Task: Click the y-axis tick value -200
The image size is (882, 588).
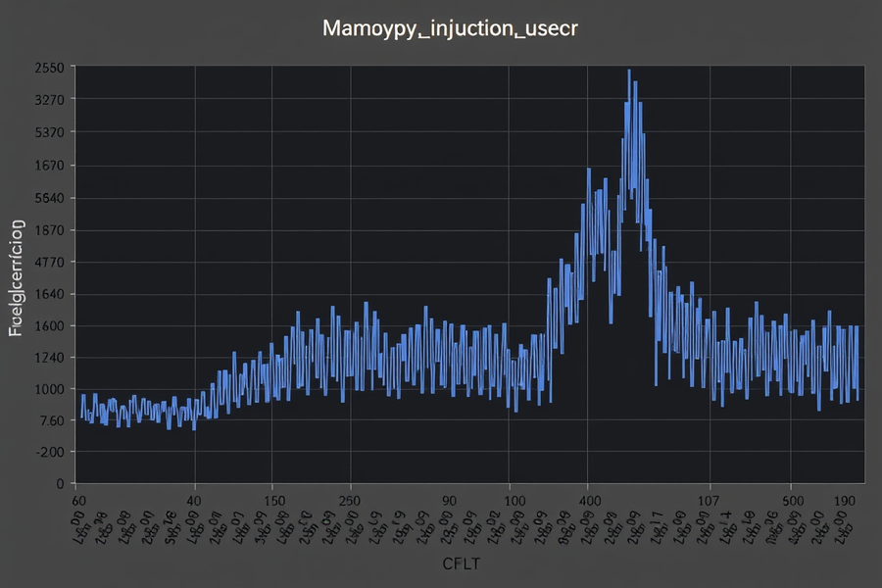Action: tap(50, 453)
